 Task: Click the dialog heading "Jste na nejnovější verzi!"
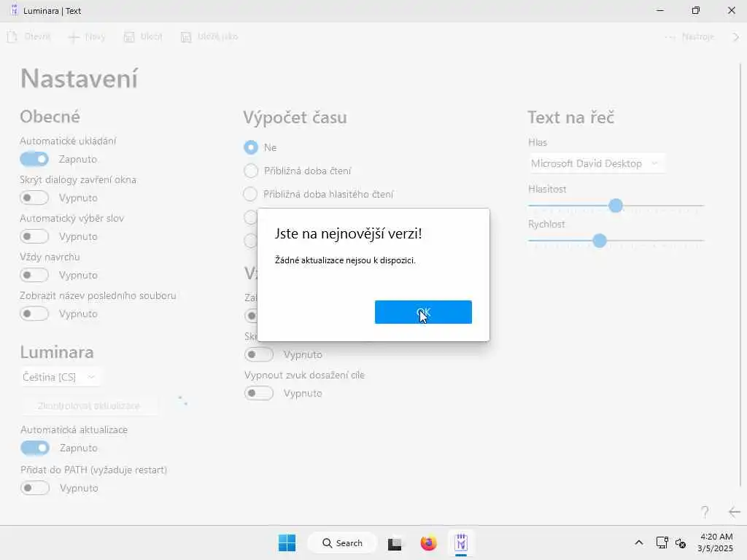[x=348, y=233]
